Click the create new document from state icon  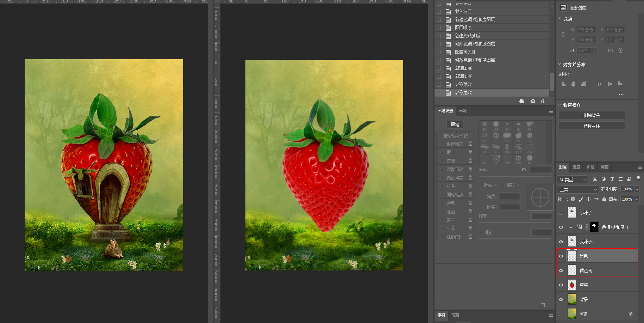[521, 101]
